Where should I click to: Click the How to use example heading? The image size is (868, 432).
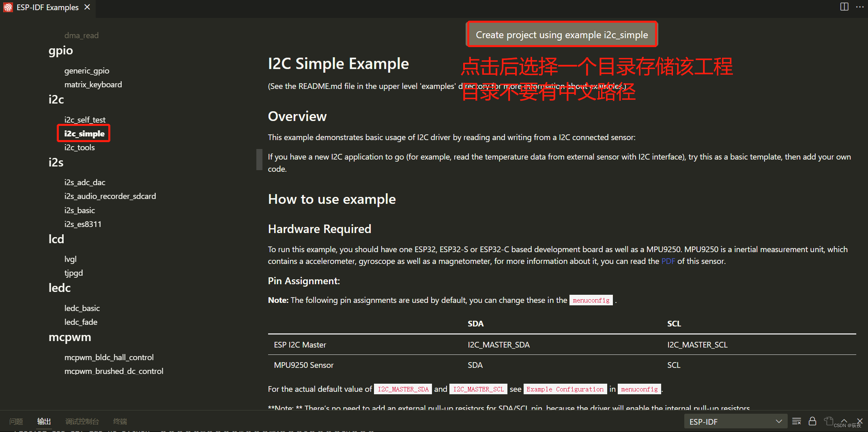[332, 199]
